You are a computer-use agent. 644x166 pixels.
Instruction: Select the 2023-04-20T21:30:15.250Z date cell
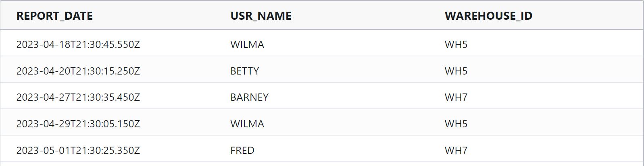tap(78, 71)
